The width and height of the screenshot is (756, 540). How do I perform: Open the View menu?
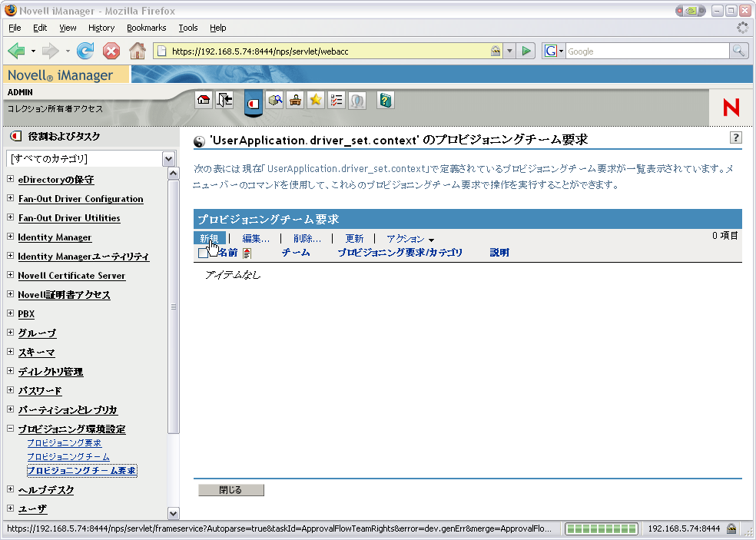[x=68, y=28]
